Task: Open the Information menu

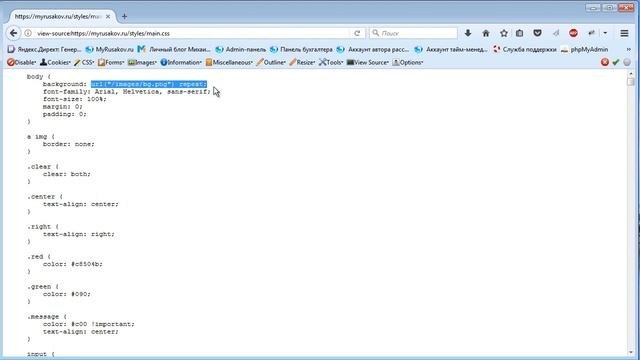Action: pos(181,62)
